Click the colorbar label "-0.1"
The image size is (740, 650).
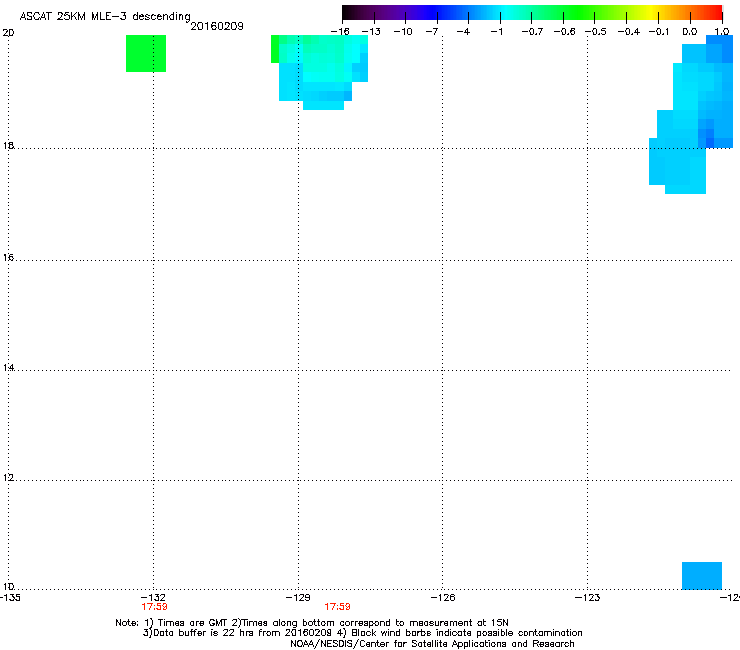tap(659, 32)
